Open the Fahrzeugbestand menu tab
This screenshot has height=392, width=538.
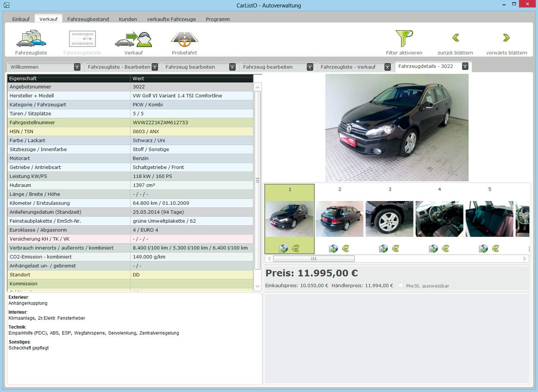(x=88, y=19)
